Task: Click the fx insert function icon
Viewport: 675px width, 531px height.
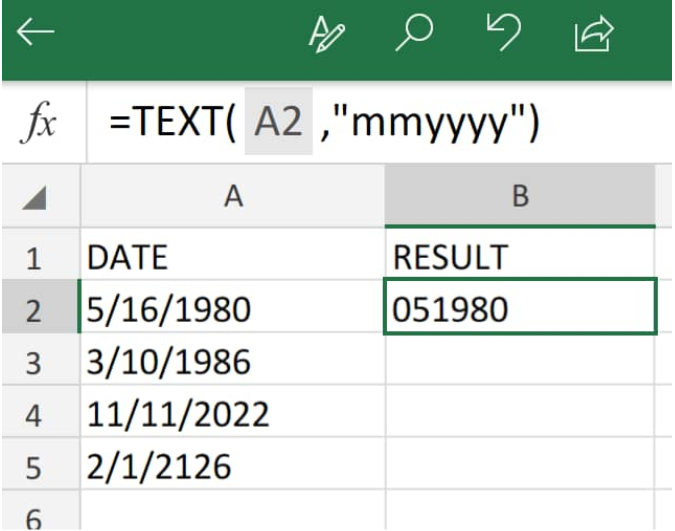Action: coord(38,122)
